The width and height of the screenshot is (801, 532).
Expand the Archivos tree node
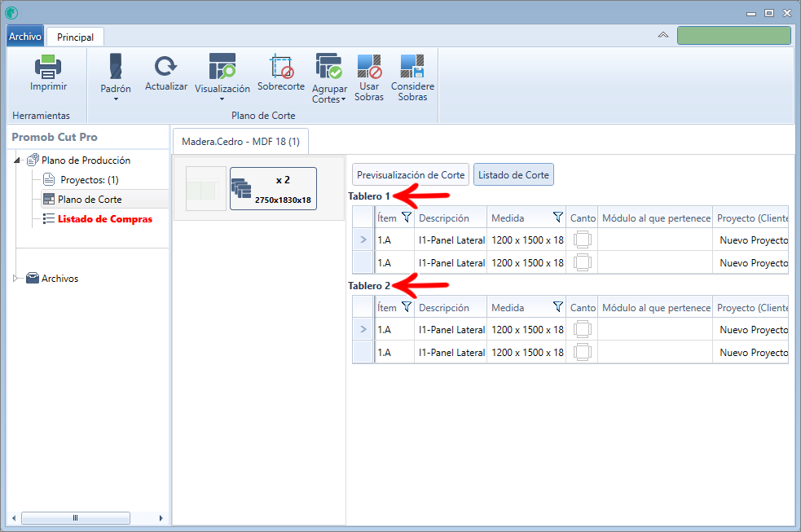coord(15,279)
